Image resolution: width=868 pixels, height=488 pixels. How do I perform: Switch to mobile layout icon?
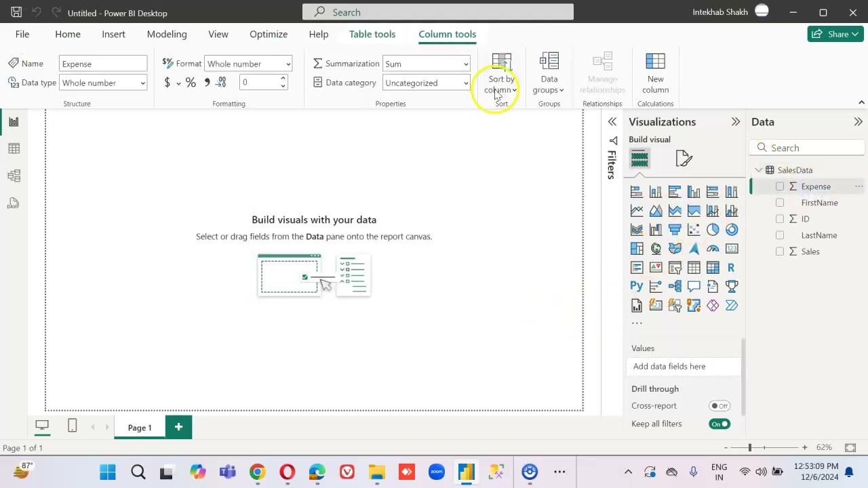tap(73, 426)
